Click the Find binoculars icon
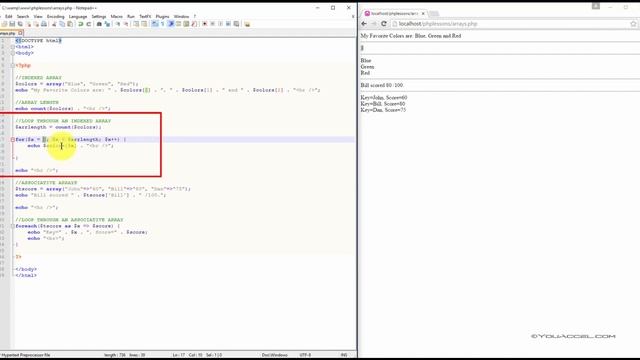 coord(99,24)
